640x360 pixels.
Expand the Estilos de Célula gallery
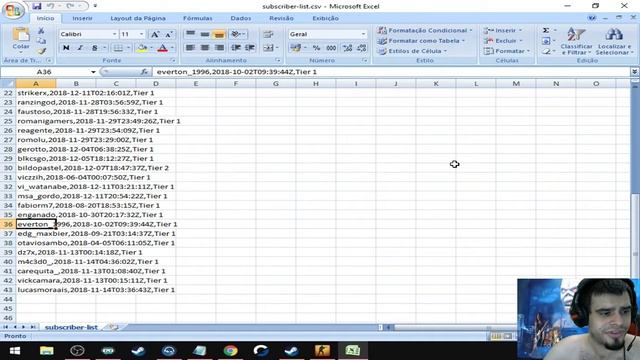pyautogui.click(x=412, y=51)
